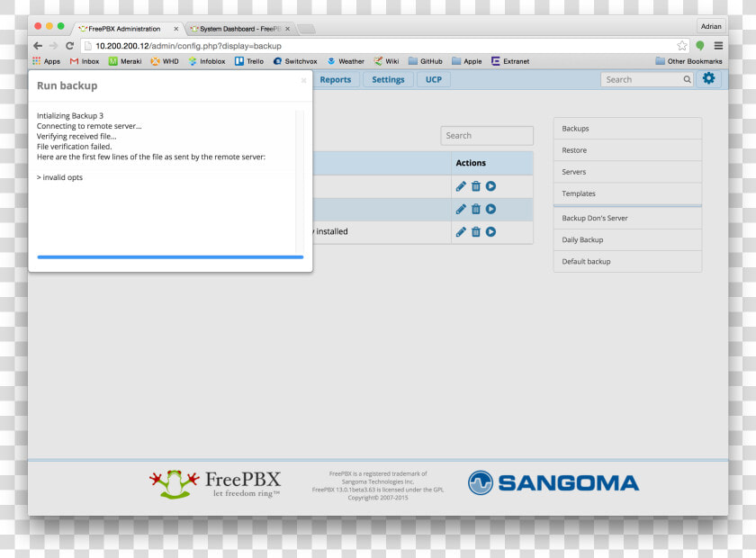
Task: Open Default backup entry
Action: pos(627,262)
